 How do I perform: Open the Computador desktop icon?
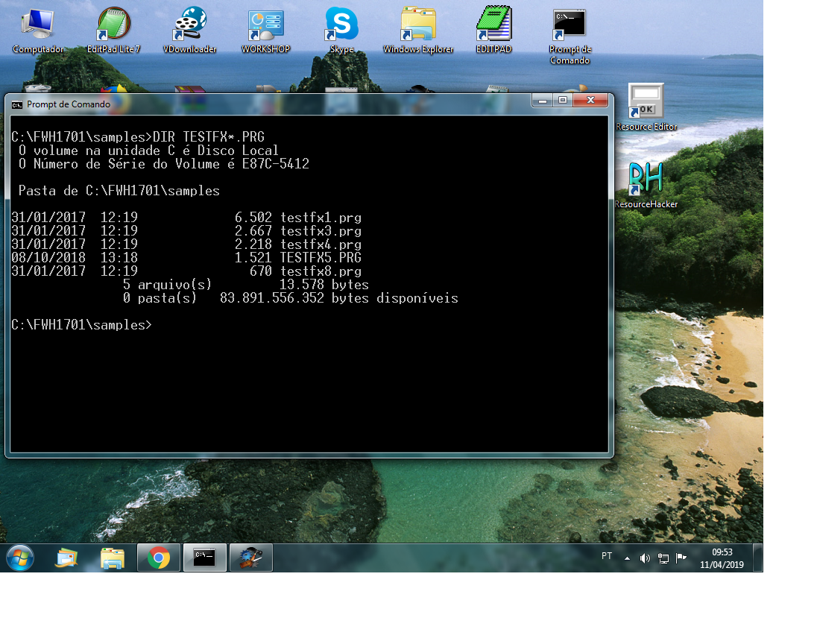coord(37,26)
